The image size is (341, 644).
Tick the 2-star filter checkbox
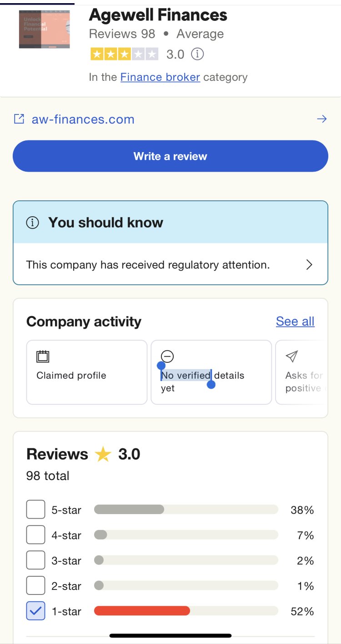(x=36, y=586)
